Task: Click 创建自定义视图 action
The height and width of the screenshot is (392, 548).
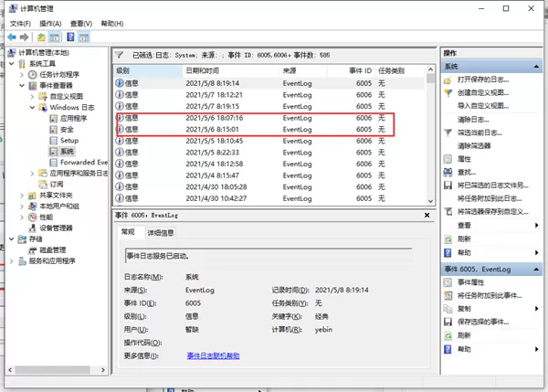Action: (483, 92)
